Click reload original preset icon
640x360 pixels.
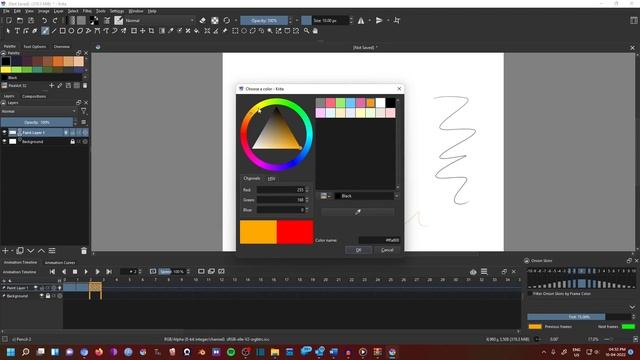coord(227,20)
